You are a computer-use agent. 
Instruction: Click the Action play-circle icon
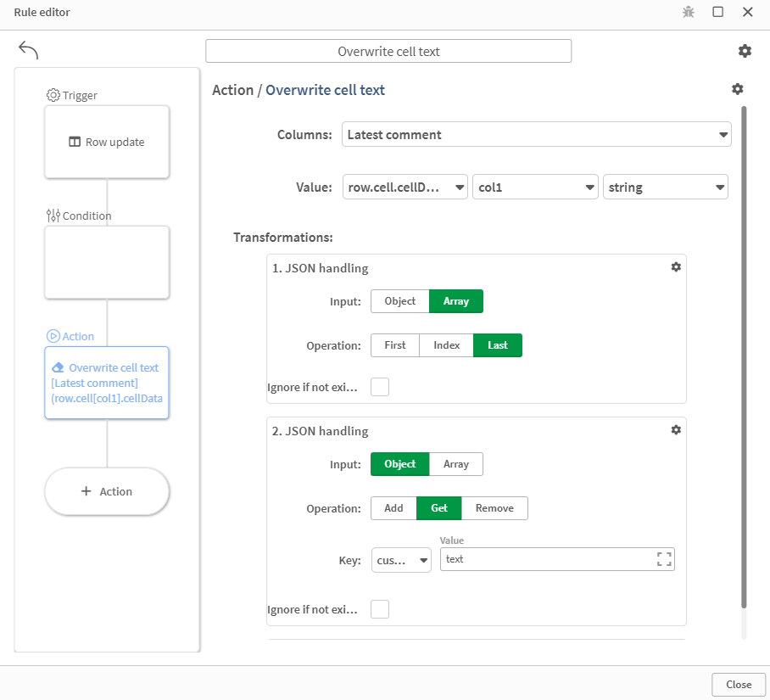(x=53, y=336)
